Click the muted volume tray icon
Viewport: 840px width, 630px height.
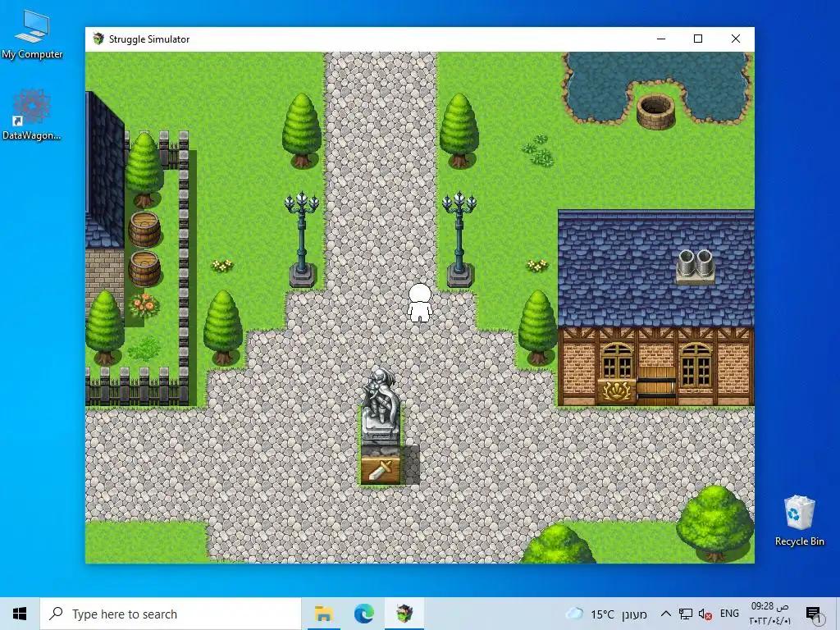705,614
